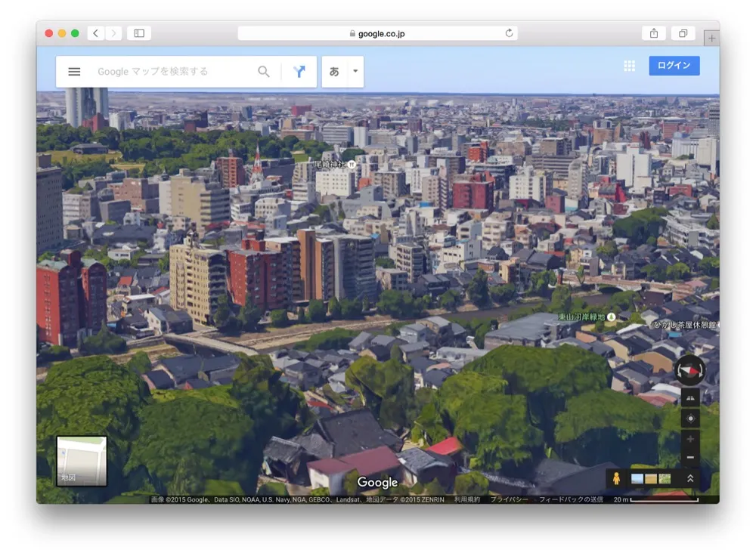Image resolution: width=756 pixels, height=556 pixels.
Task: Click zoom-in plus control
Action: click(x=690, y=438)
